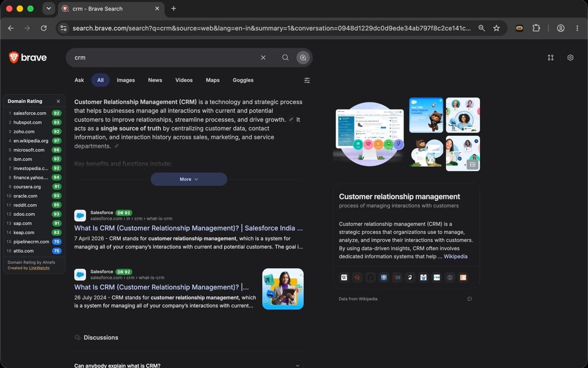This screenshot has width=588, height=368.
Task: Open the browser three-dot menu
Action: (x=577, y=28)
